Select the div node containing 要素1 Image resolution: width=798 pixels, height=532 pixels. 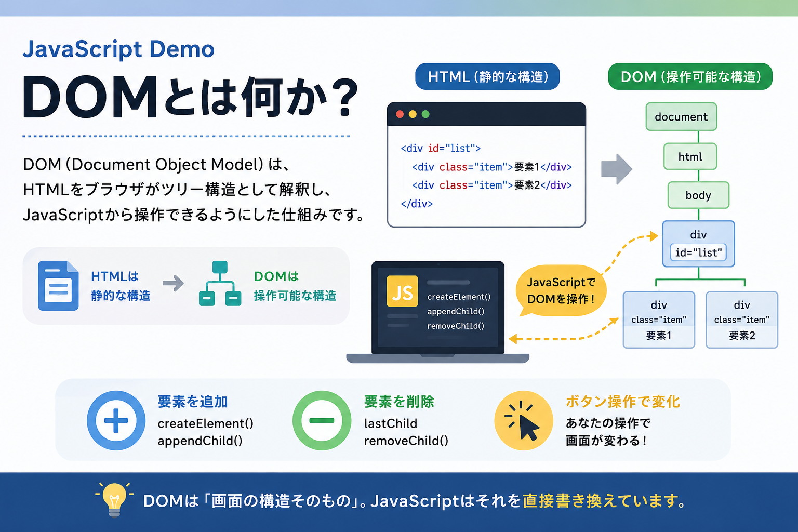[659, 320]
